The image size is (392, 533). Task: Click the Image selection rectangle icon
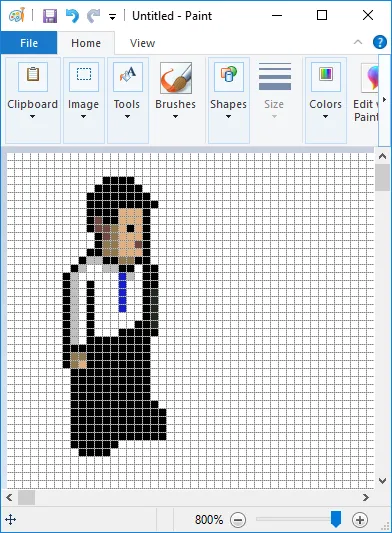pyautogui.click(x=84, y=76)
